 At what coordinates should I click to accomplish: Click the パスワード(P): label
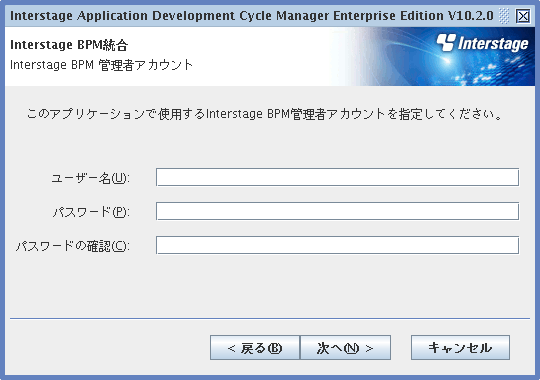coord(91,212)
